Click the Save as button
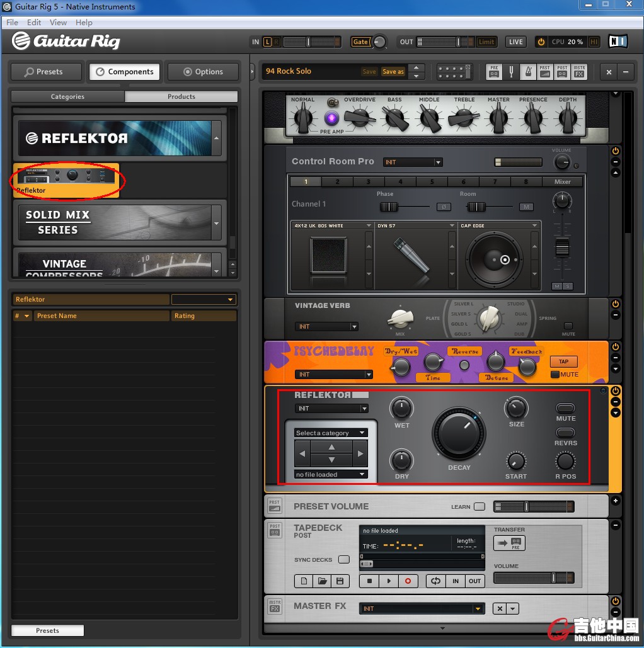 [x=393, y=72]
